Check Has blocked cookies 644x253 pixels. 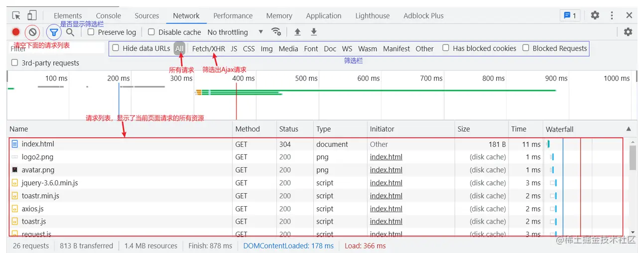(446, 48)
